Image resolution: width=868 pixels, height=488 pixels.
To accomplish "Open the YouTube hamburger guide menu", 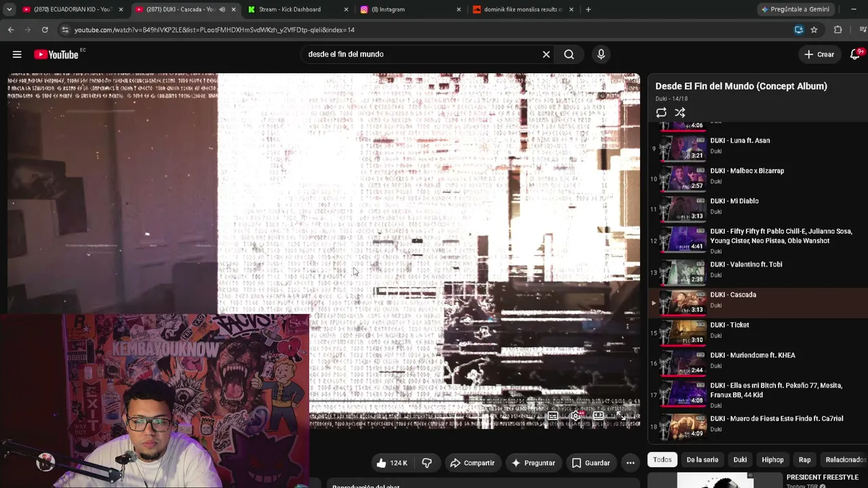I will [x=17, y=54].
